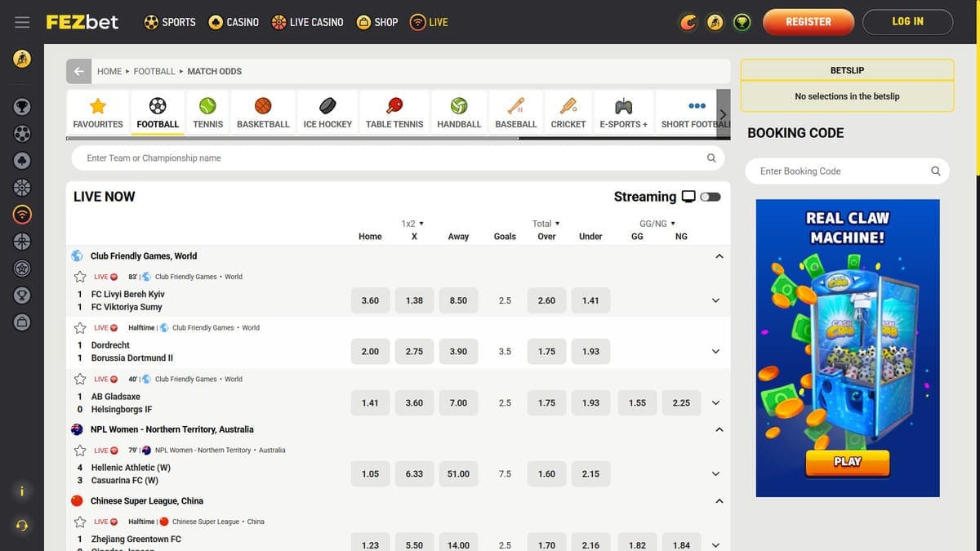The image size is (980, 551).
Task: Favourite the Hellenic Athletic match star
Action: point(80,451)
